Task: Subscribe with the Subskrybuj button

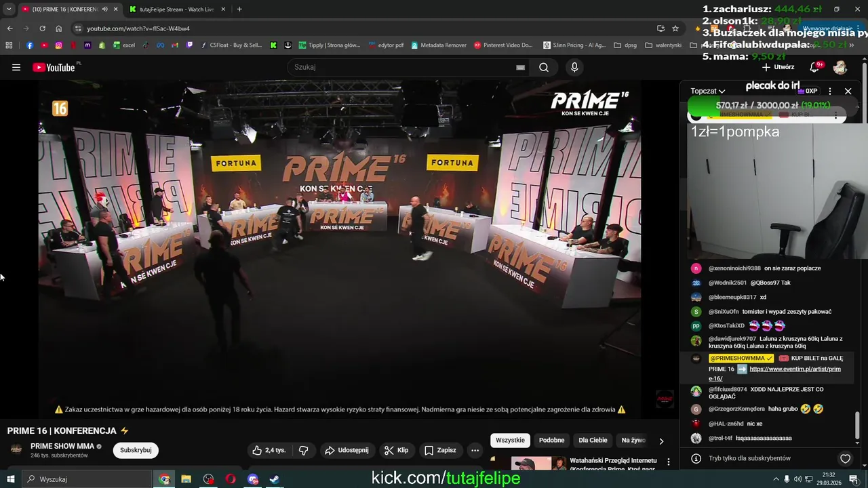Action: (x=136, y=450)
